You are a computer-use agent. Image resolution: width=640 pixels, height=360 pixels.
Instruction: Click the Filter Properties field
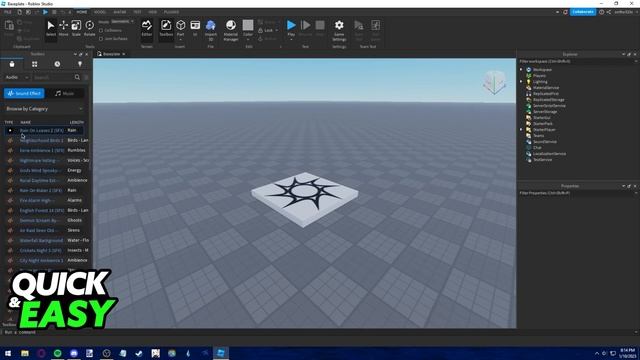[577, 193]
